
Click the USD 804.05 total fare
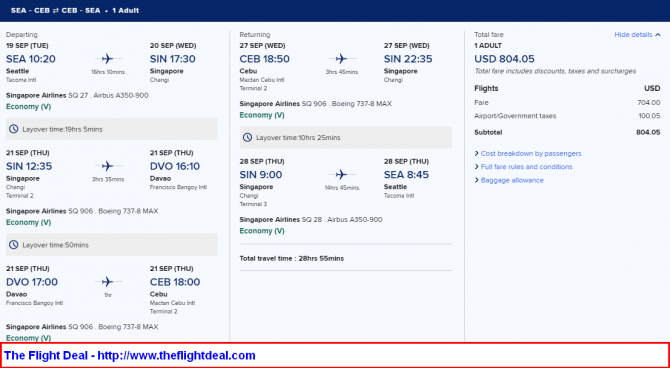click(x=504, y=59)
